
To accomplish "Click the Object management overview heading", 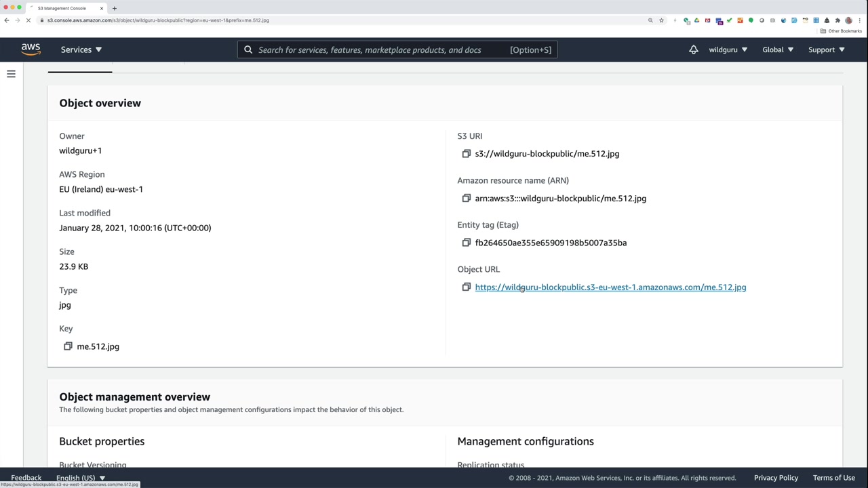I will [x=134, y=396].
